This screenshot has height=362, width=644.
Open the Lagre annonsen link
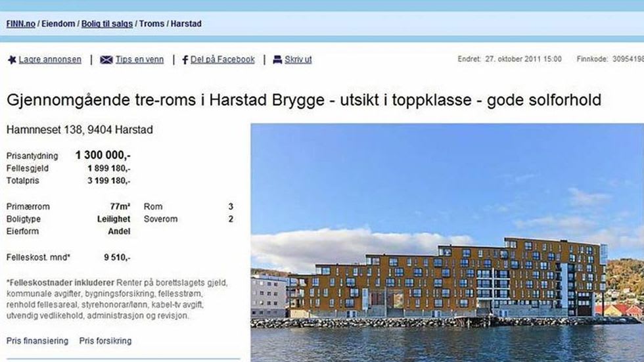(x=50, y=60)
